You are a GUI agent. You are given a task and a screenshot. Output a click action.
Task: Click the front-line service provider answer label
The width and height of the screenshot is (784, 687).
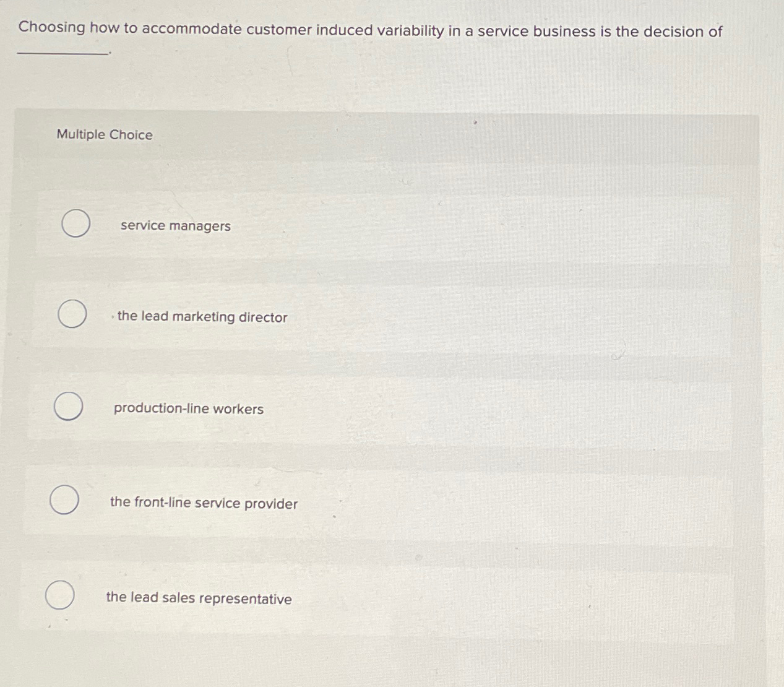coord(204,503)
